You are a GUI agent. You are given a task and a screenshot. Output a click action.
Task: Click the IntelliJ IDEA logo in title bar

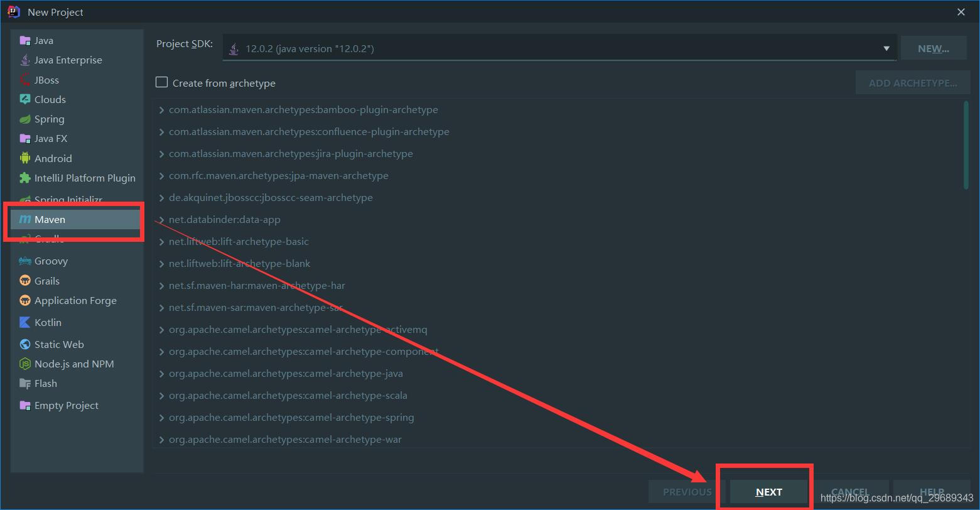(x=14, y=12)
